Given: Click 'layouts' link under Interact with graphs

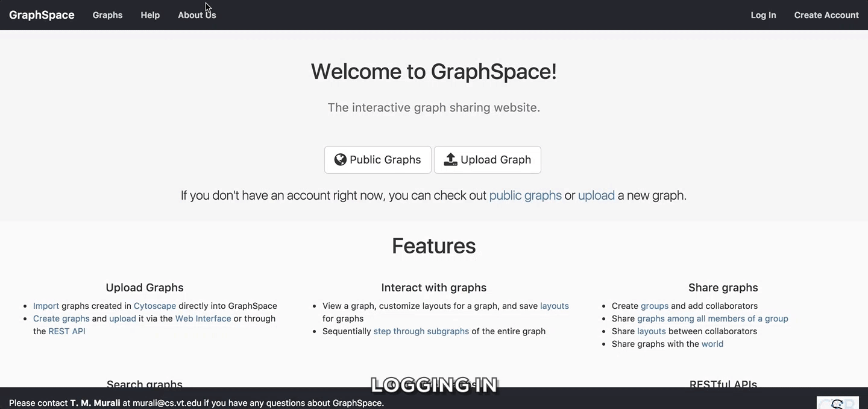Looking at the screenshot, I should (555, 306).
